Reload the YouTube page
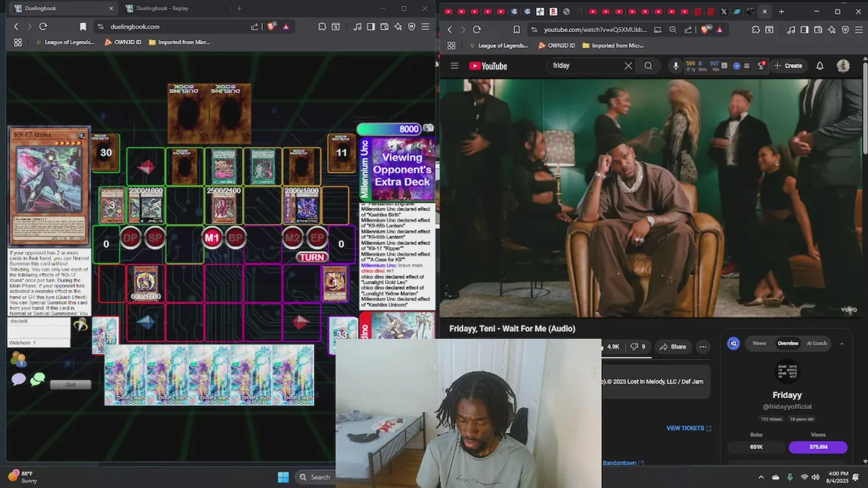This screenshot has width=868, height=488. [477, 30]
